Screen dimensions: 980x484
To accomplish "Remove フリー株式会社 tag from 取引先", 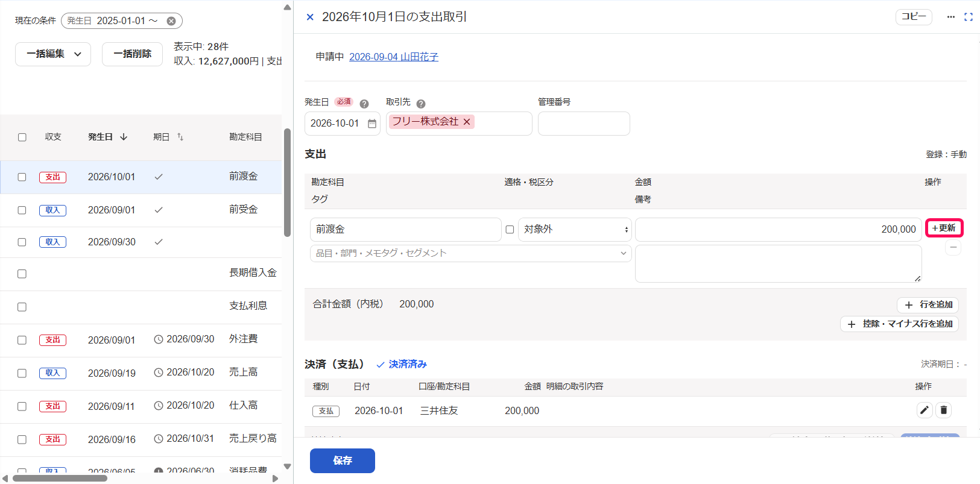I will tap(467, 122).
